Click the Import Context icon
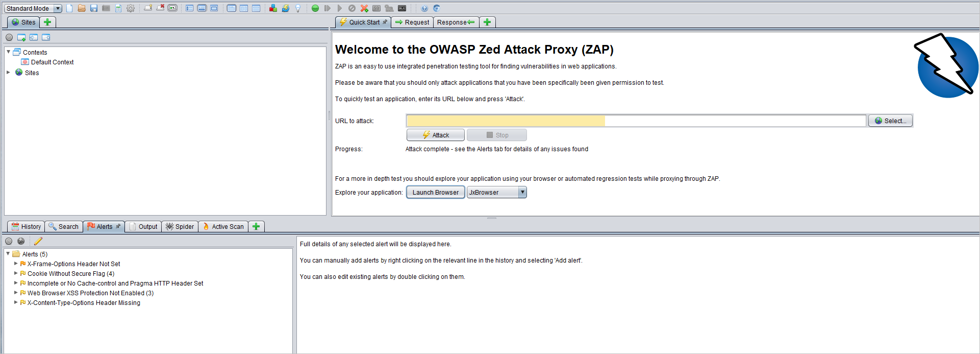Screen dimensions: 980x354 (34, 37)
